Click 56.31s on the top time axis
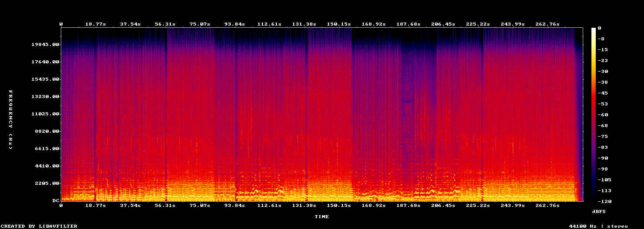 [x=165, y=24]
